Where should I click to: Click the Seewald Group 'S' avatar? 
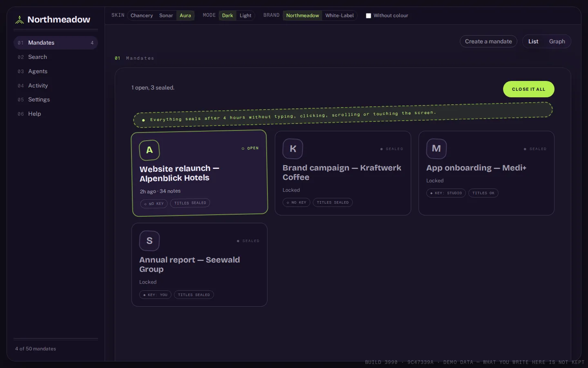coord(149,241)
